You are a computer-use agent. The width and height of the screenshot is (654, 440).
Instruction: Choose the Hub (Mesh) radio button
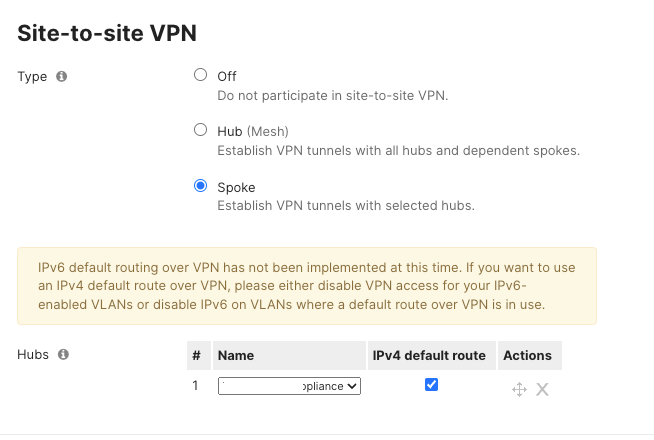[201, 130]
